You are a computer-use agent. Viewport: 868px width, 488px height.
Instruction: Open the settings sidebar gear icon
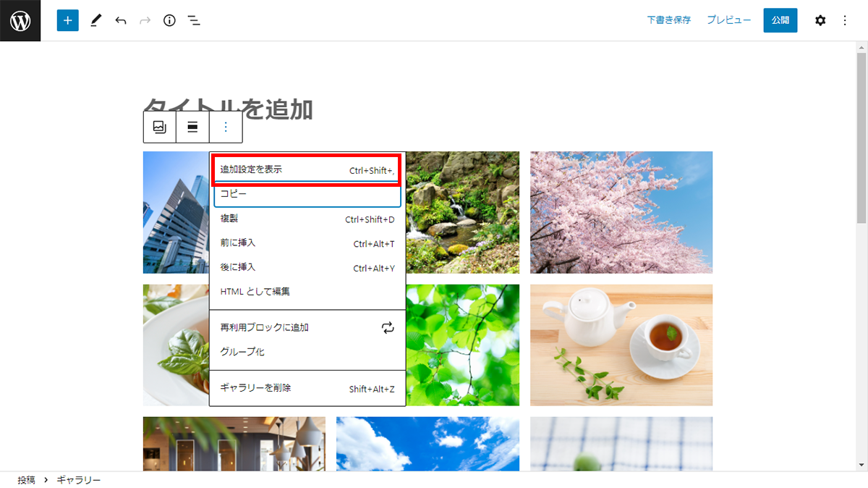pos(820,20)
